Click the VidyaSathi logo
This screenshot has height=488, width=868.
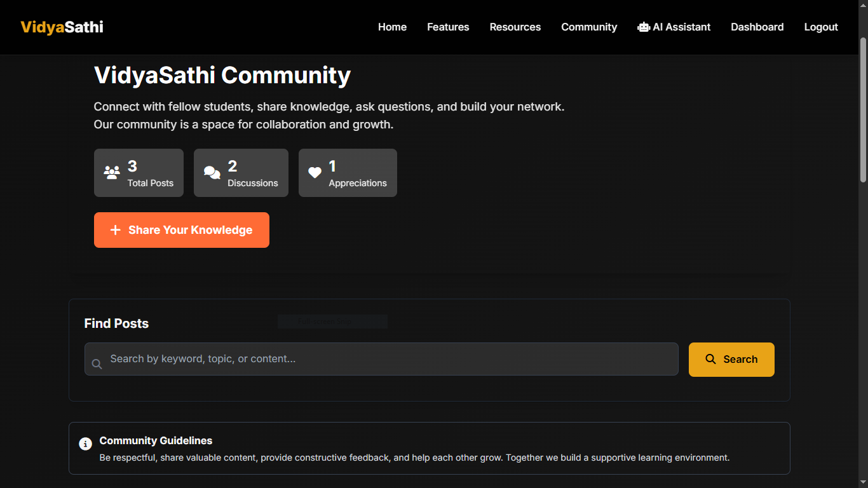[x=62, y=27]
